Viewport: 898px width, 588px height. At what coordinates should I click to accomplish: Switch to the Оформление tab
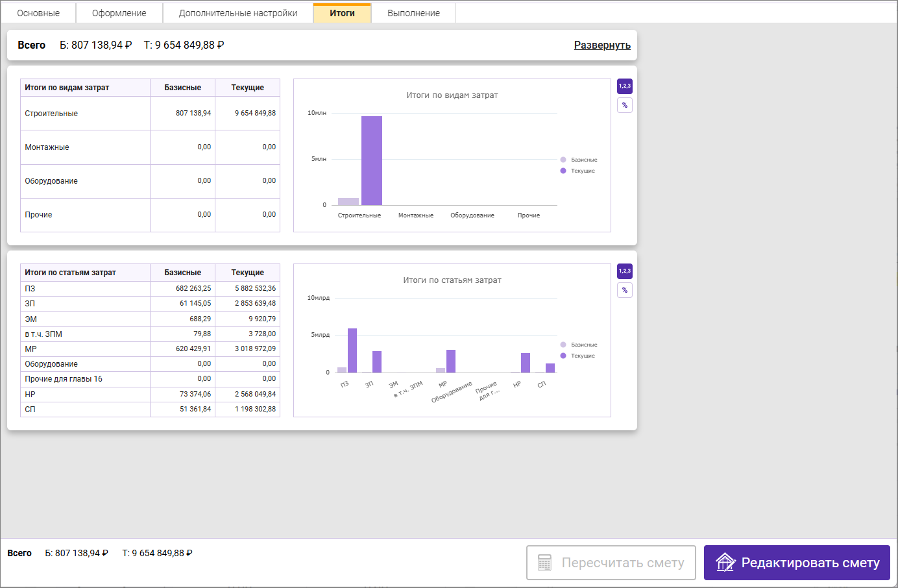(x=119, y=13)
